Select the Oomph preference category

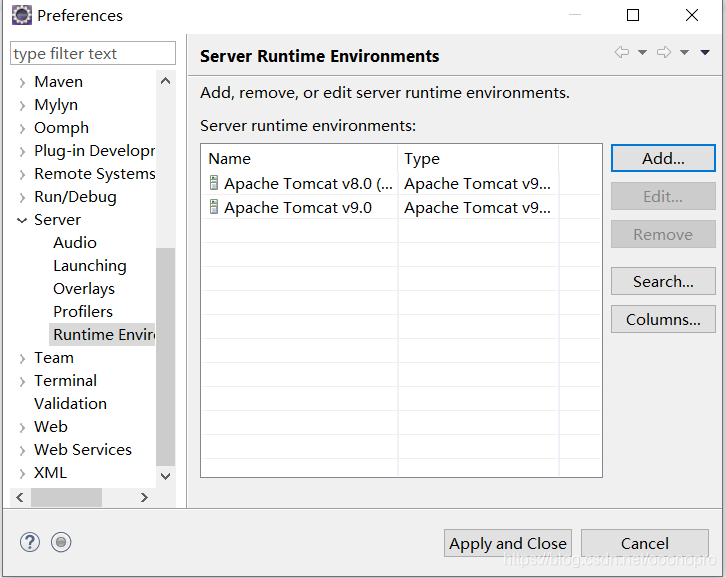point(62,128)
